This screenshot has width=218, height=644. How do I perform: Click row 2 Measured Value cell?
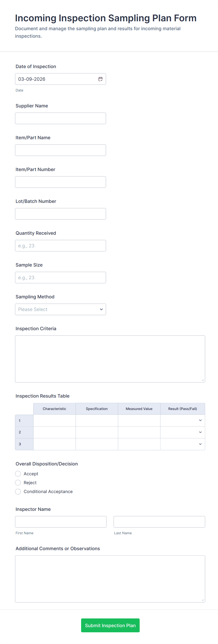pos(139,432)
